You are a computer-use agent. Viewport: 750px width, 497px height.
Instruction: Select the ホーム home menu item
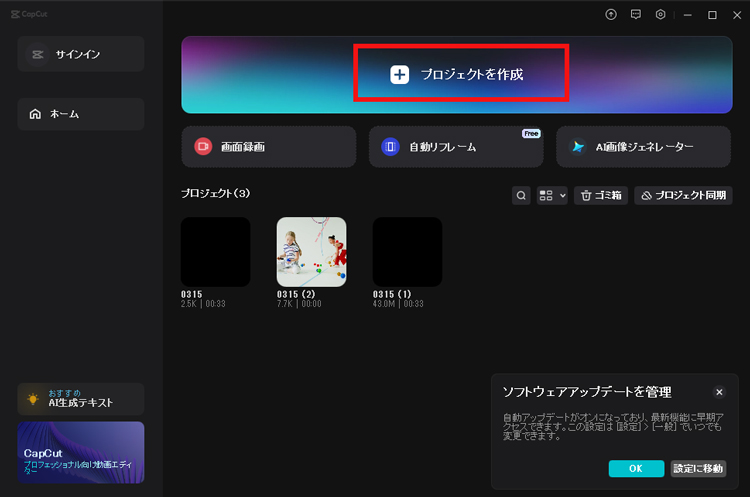[81, 114]
